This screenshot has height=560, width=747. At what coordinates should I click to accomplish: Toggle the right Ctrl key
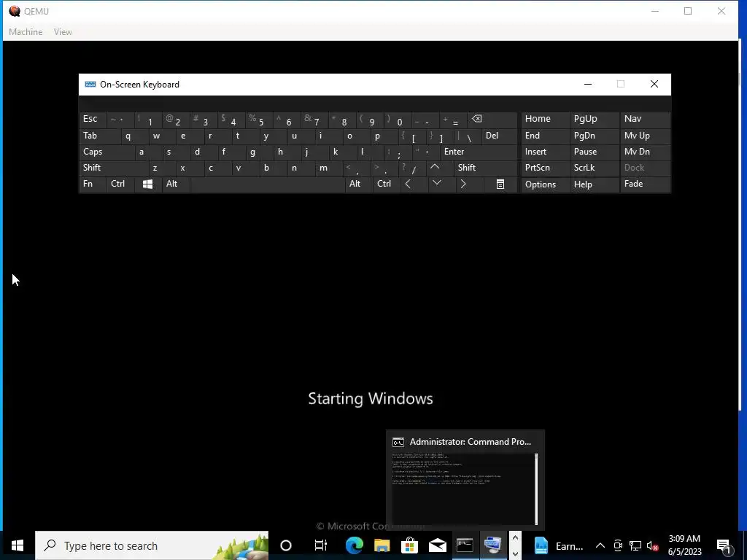387,184
